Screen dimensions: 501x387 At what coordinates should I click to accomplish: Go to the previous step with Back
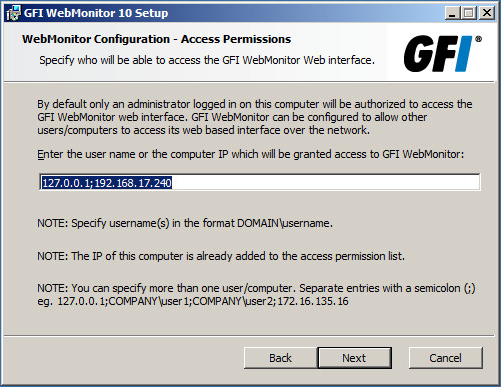coord(280,358)
